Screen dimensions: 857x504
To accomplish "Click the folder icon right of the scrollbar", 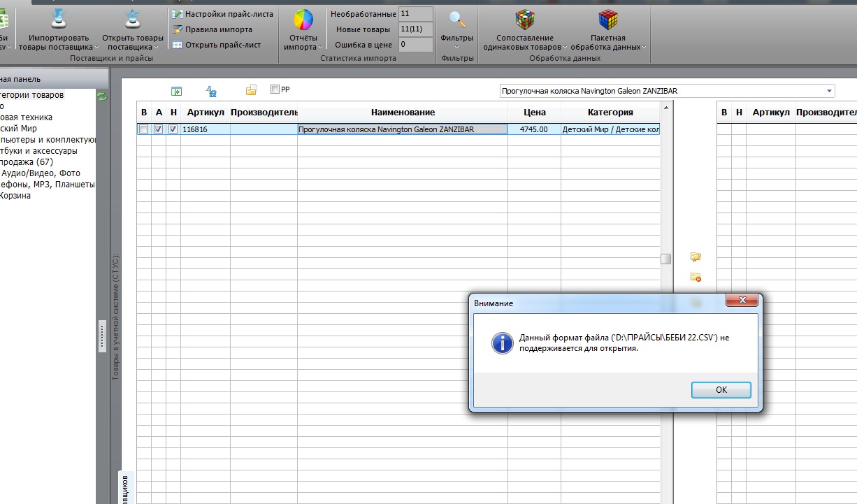I will pos(696,257).
